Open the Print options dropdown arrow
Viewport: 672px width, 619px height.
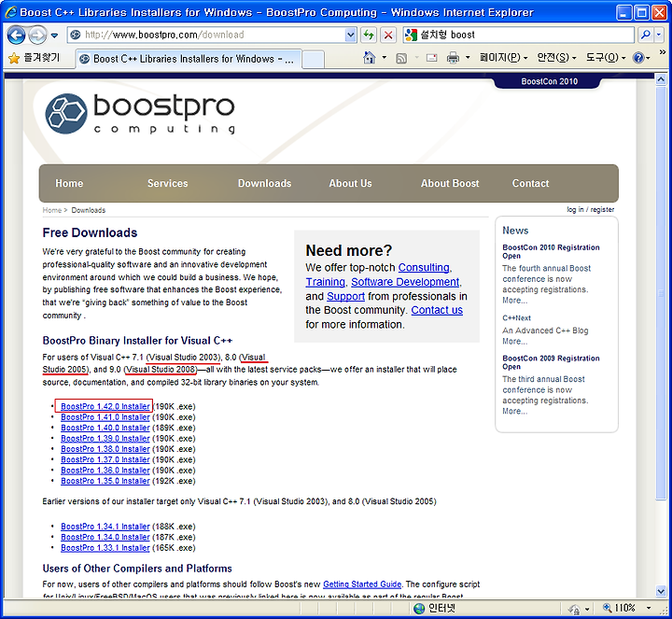tap(468, 58)
